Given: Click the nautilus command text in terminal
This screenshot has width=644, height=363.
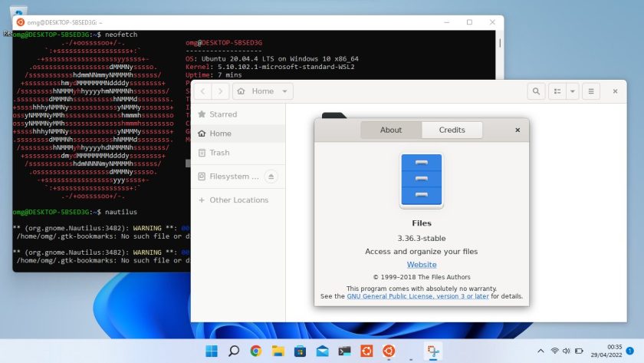Looking at the screenshot, I should click(121, 212).
